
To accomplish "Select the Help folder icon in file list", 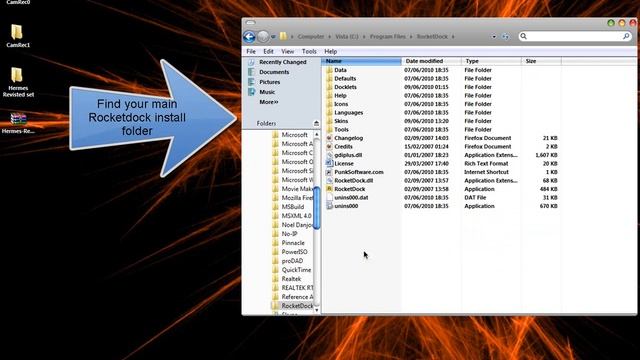I will [329, 96].
